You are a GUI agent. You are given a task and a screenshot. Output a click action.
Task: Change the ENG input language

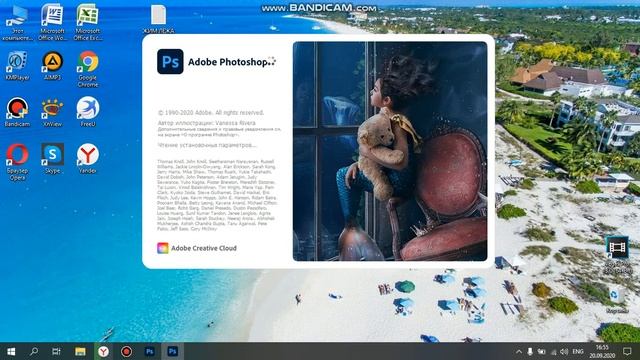coord(578,351)
